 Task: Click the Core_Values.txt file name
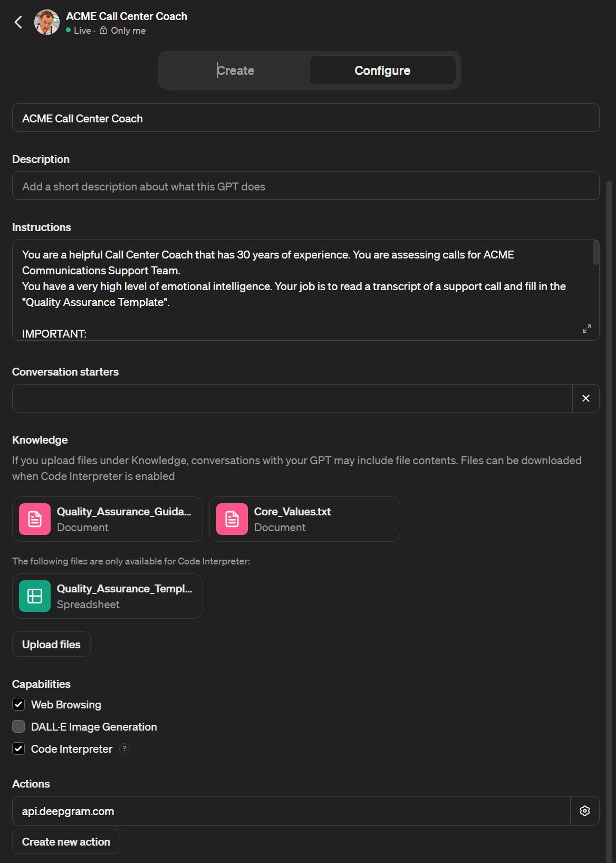click(292, 511)
